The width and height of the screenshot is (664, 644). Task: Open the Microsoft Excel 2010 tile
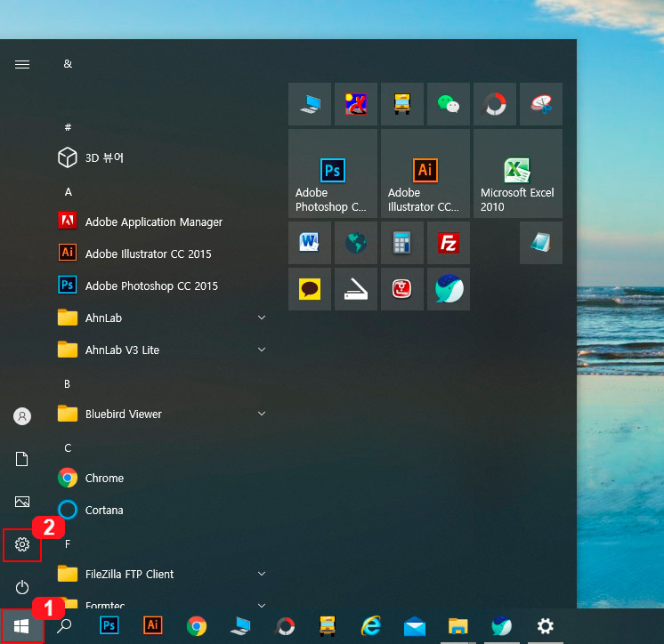(518, 173)
